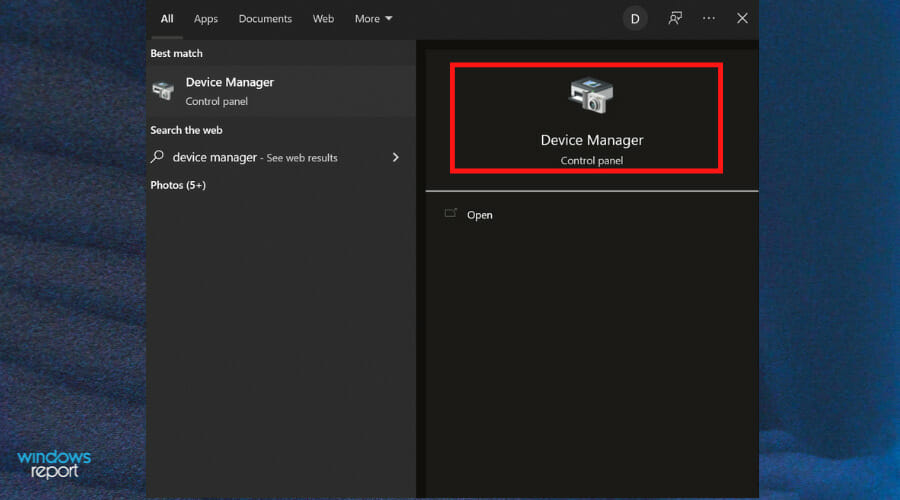Expand the Photos (5+) section
This screenshot has height=500, width=900.
point(178,185)
